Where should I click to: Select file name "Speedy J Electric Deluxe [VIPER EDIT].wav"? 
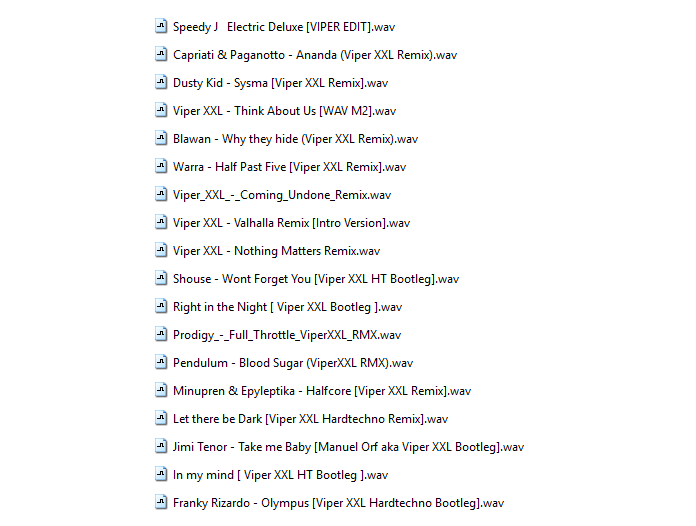284,27
